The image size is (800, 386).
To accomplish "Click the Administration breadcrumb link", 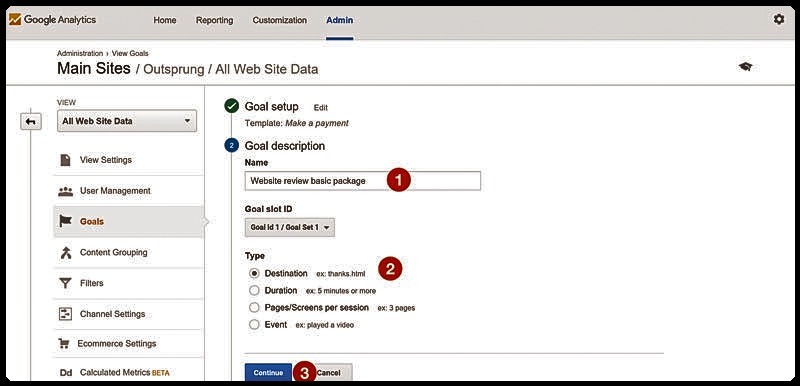I will click(x=80, y=53).
